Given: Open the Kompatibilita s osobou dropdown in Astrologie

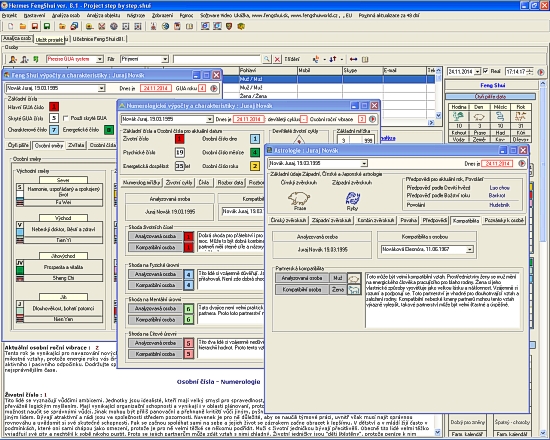Looking at the screenshot, I should 470,249.
